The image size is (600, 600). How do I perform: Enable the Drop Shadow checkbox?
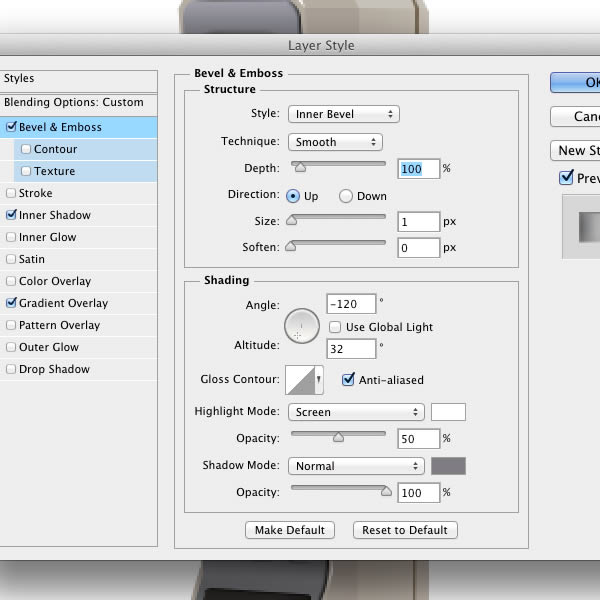(x=11, y=369)
